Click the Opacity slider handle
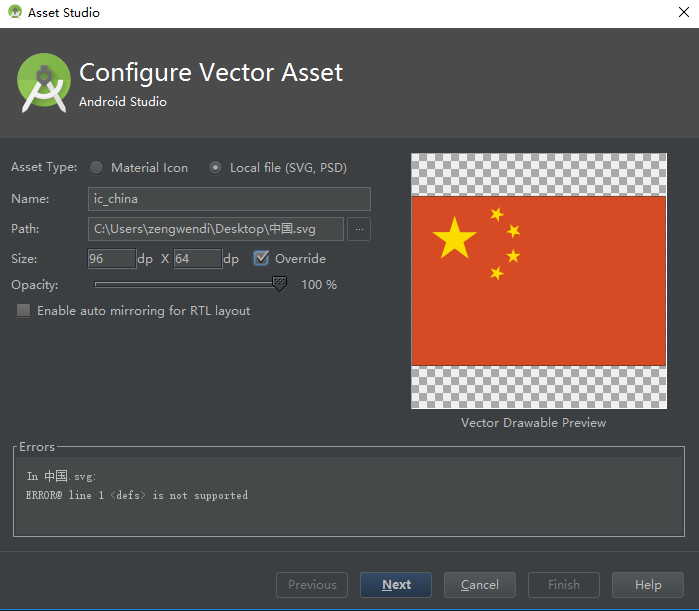This screenshot has width=699, height=611. (280, 283)
